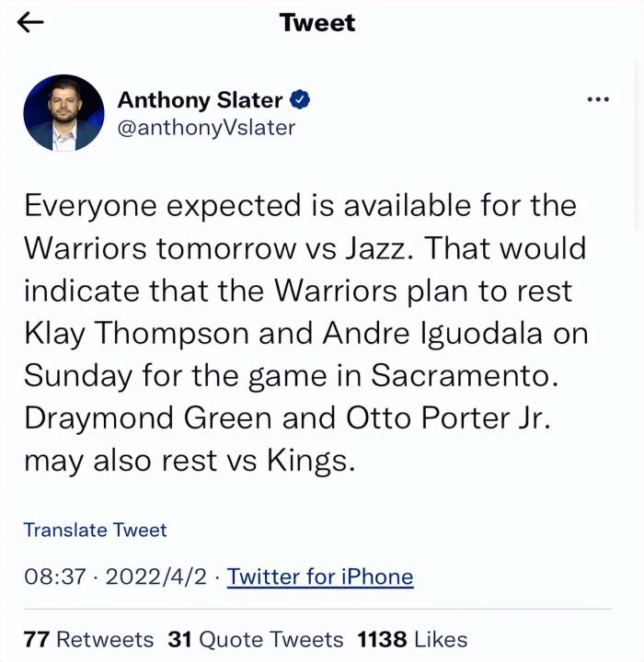Click the blue verified badge
This screenshot has height=662, width=644.
pos(300,99)
